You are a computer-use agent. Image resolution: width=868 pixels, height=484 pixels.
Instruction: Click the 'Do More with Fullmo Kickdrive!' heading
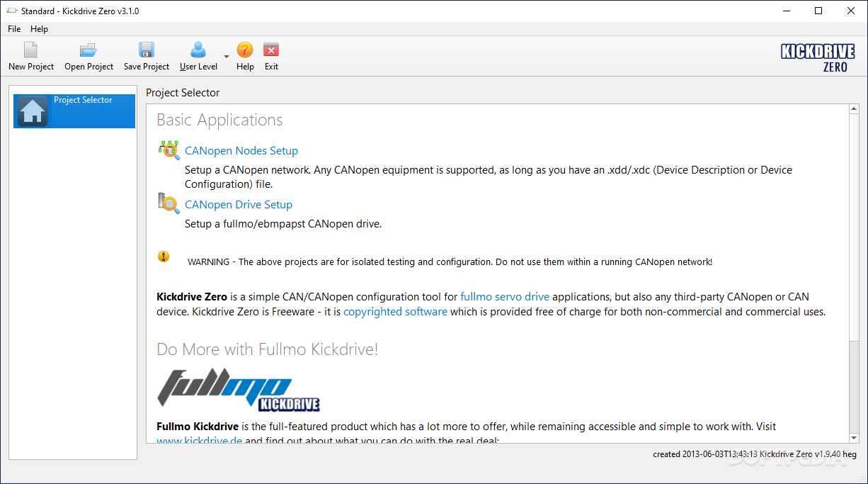tap(268, 349)
